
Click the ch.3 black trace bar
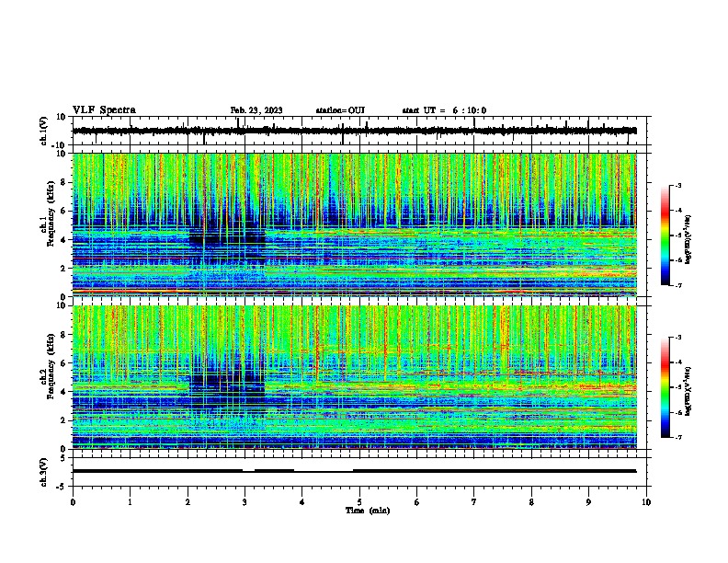[355, 471]
